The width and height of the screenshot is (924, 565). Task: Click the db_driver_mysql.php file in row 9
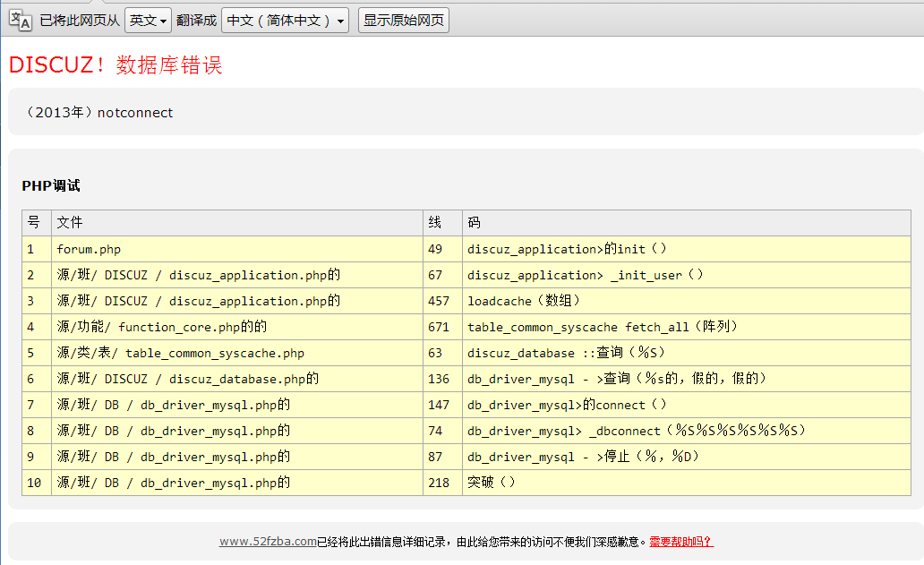point(237,457)
